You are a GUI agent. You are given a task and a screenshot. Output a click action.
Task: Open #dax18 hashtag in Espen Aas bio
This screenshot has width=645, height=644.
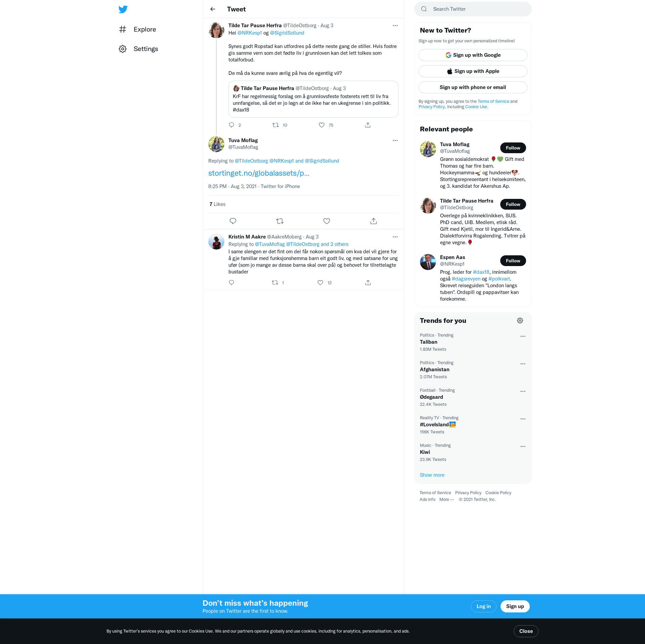point(481,272)
